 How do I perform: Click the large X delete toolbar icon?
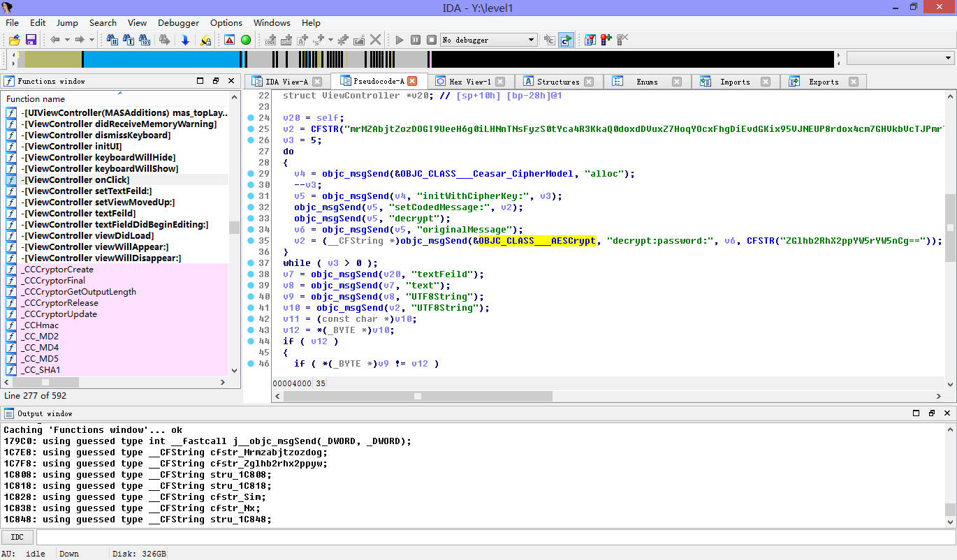point(376,40)
